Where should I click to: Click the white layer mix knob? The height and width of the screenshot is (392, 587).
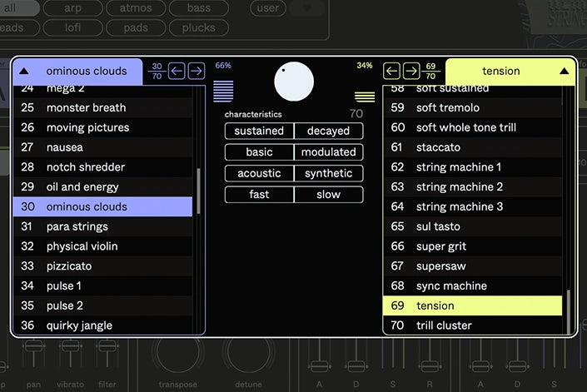(294, 83)
